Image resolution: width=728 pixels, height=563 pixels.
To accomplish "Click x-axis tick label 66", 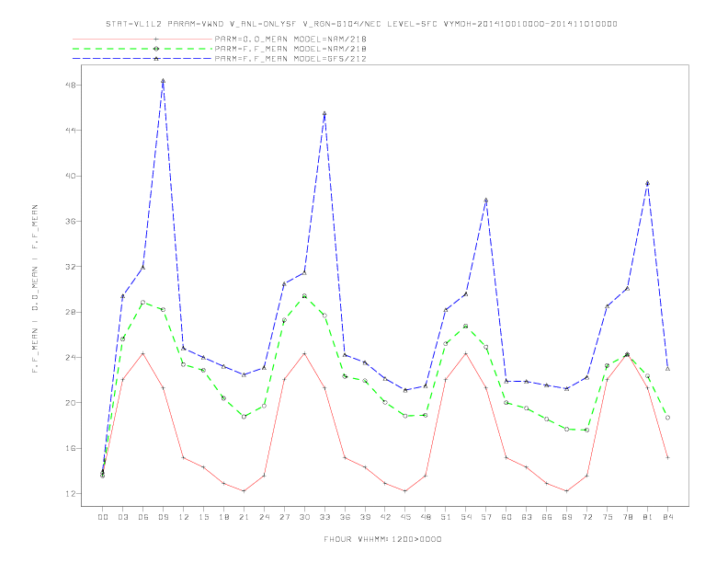I will tap(547, 517).
